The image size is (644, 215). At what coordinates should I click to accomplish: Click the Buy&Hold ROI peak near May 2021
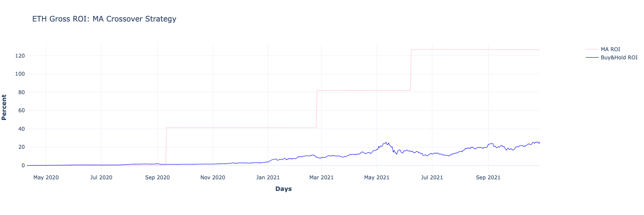point(386,142)
